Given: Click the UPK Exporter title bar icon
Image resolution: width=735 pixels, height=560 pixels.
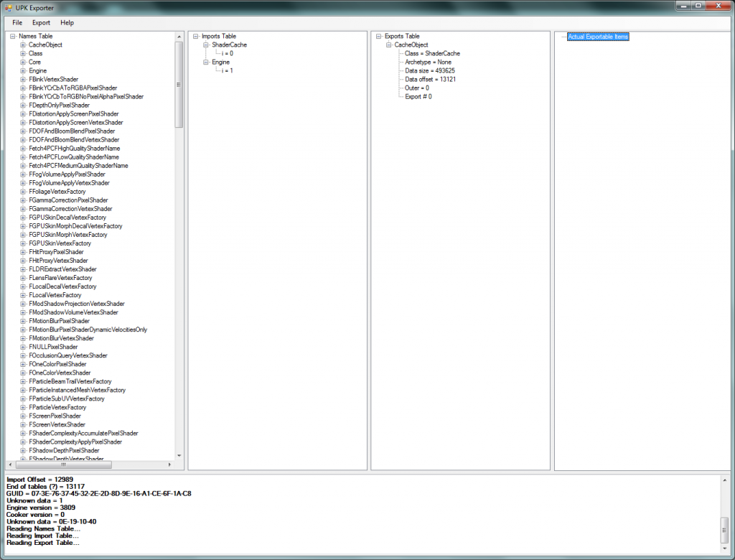Looking at the screenshot, I should pos(9,6).
